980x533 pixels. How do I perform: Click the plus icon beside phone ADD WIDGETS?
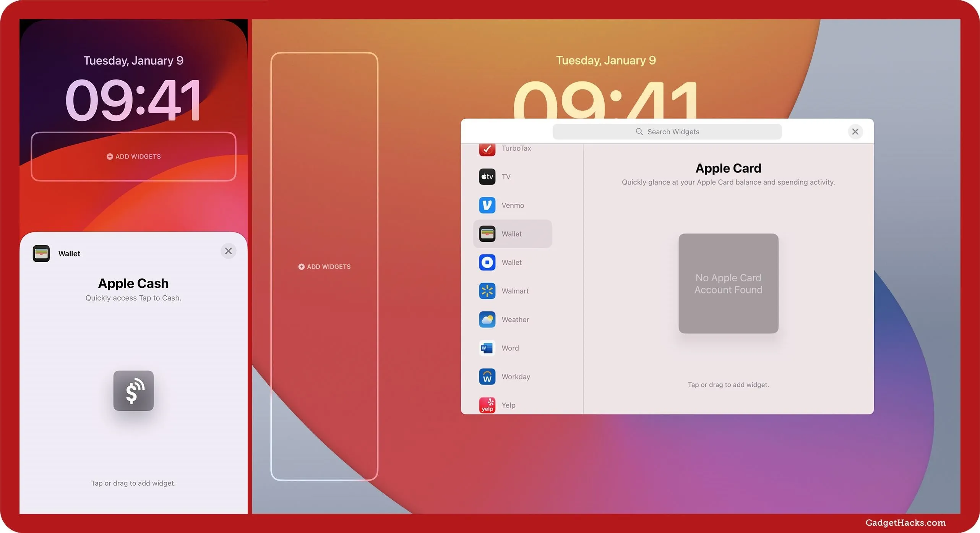pyautogui.click(x=110, y=156)
